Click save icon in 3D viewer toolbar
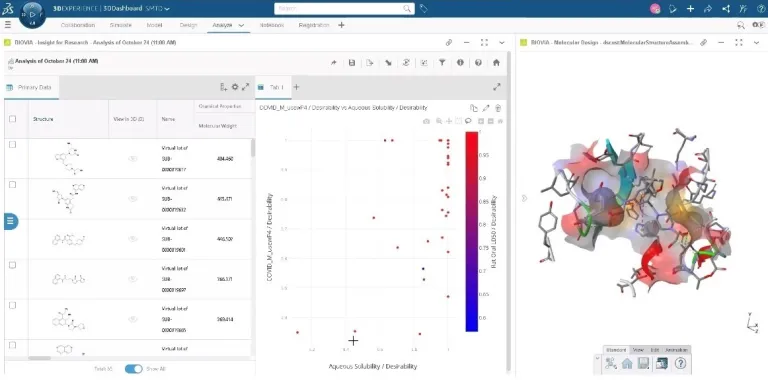 click(x=644, y=363)
